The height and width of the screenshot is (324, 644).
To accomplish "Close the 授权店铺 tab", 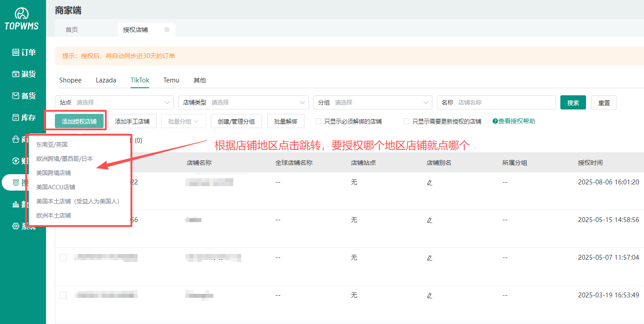I will point(167,30).
